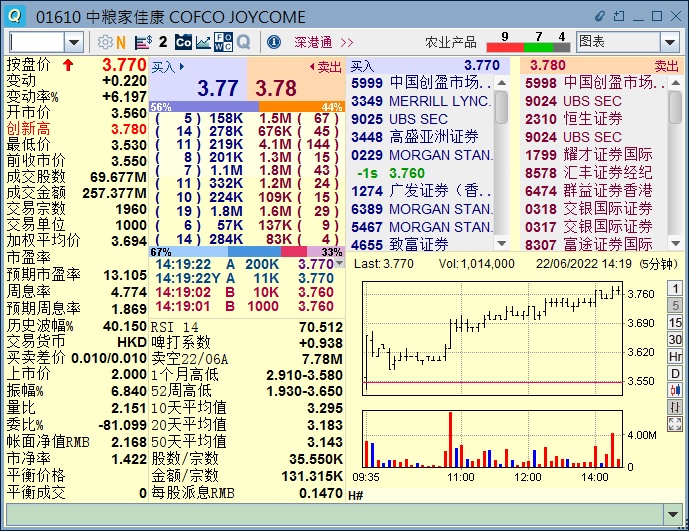Select buy broker 3349 MERRILL LYNC.
The width and height of the screenshot is (689, 531).
(421, 101)
